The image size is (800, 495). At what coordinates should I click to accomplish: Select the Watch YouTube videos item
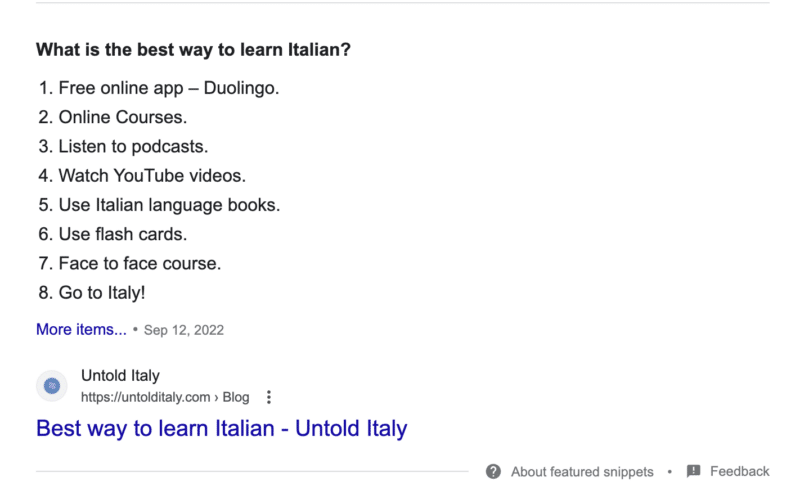(x=151, y=176)
